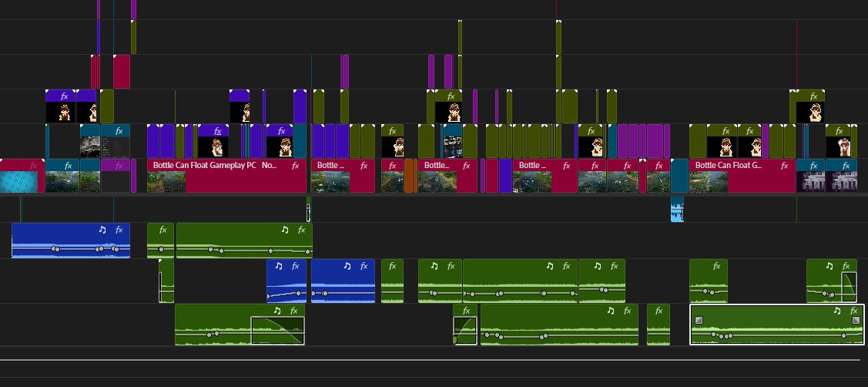868x387 pixels.
Task: Select solid teal clip before Bottle Can Float G...
Action: pyautogui.click(x=679, y=176)
